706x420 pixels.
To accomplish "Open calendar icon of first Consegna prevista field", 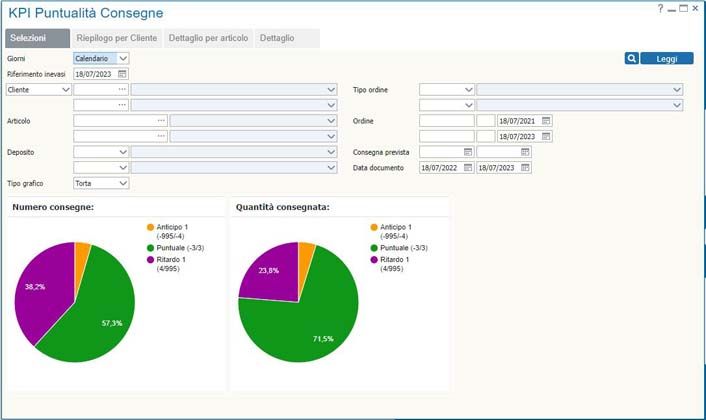I will tap(468, 152).
